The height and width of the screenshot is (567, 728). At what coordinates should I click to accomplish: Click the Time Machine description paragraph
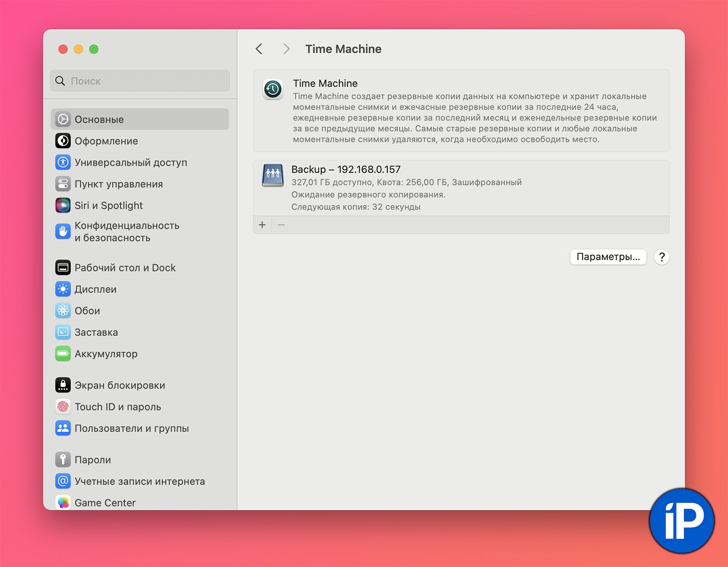click(x=475, y=118)
